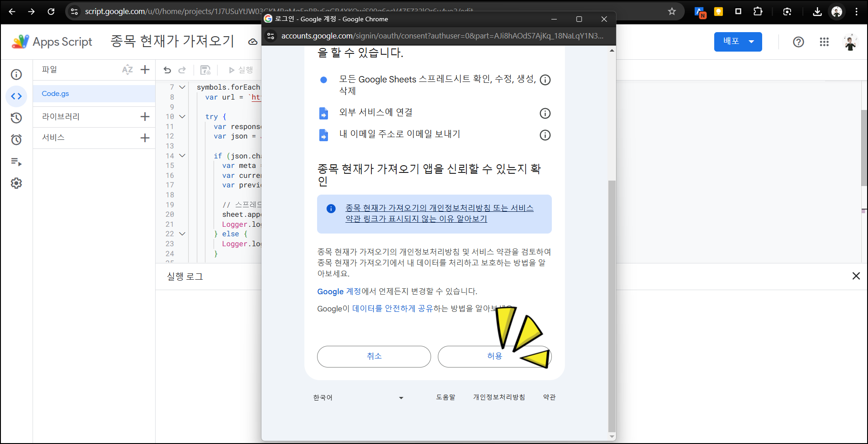Open Apps Script help icon

tap(798, 42)
